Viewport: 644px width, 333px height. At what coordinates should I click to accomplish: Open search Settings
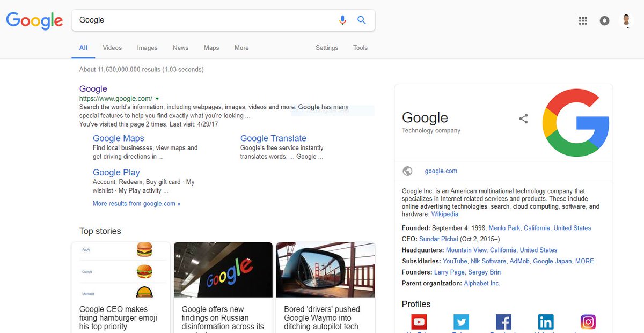(x=327, y=48)
